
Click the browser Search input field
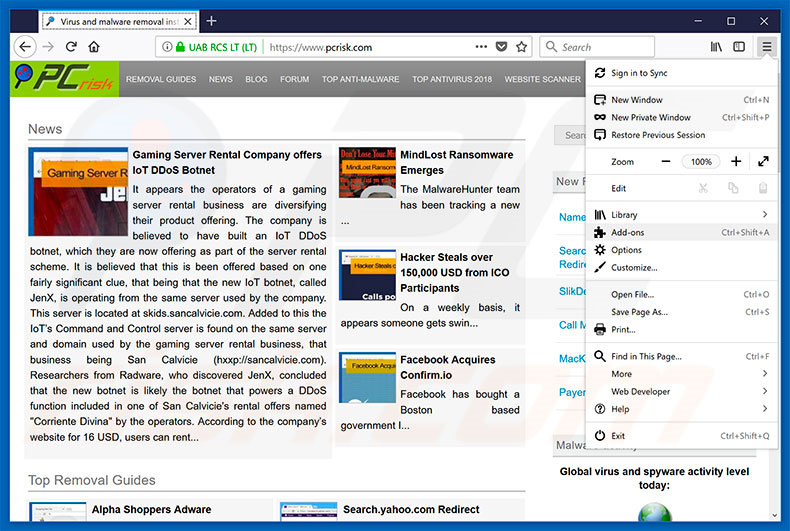point(597,47)
